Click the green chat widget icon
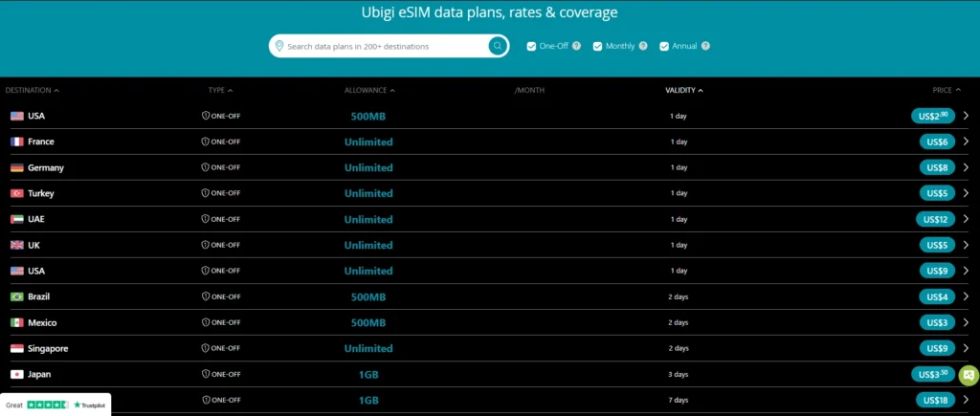 point(969,376)
